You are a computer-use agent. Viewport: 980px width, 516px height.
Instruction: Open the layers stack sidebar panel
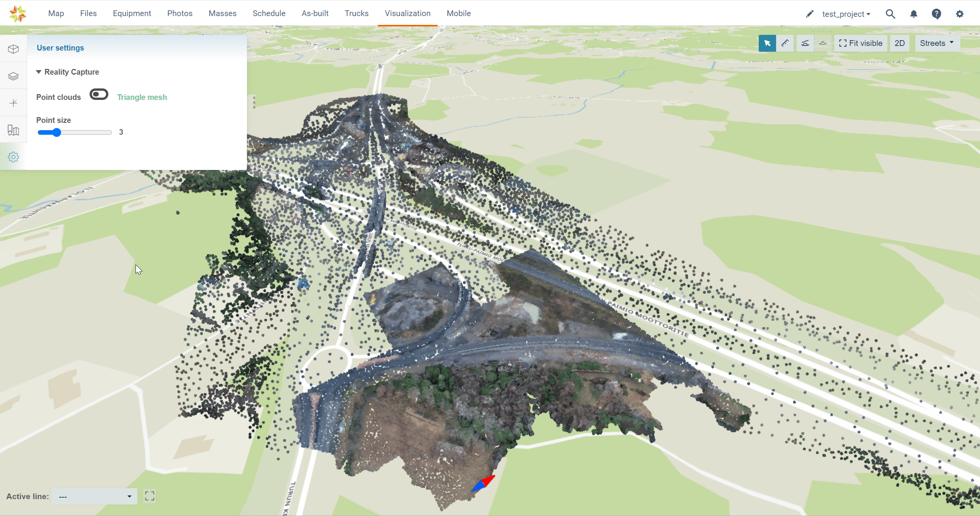(13, 76)
